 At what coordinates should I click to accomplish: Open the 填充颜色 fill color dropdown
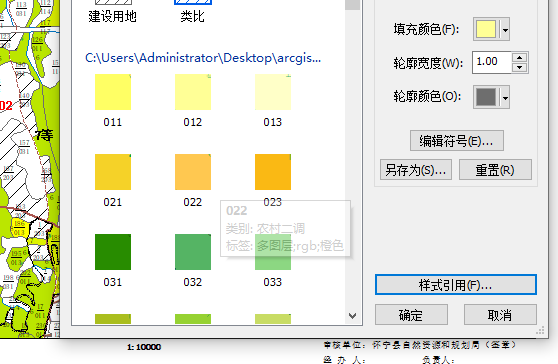click(505, 30)
